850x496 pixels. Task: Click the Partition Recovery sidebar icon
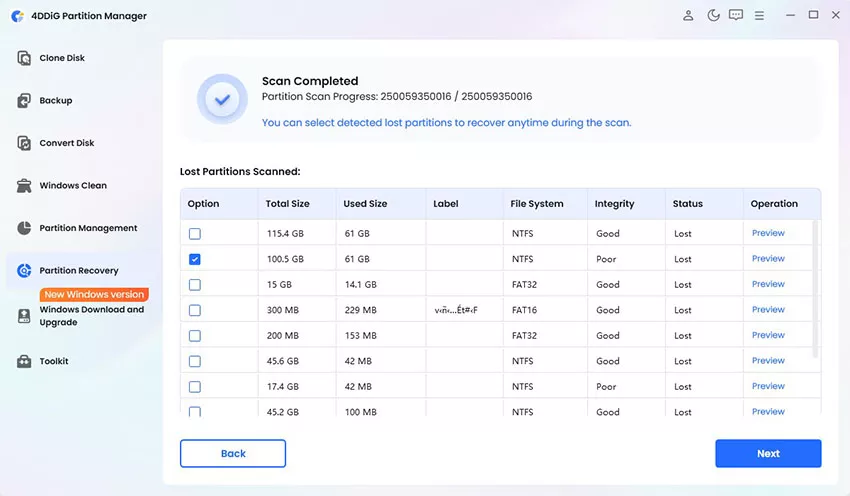click(x=24, y=270)
